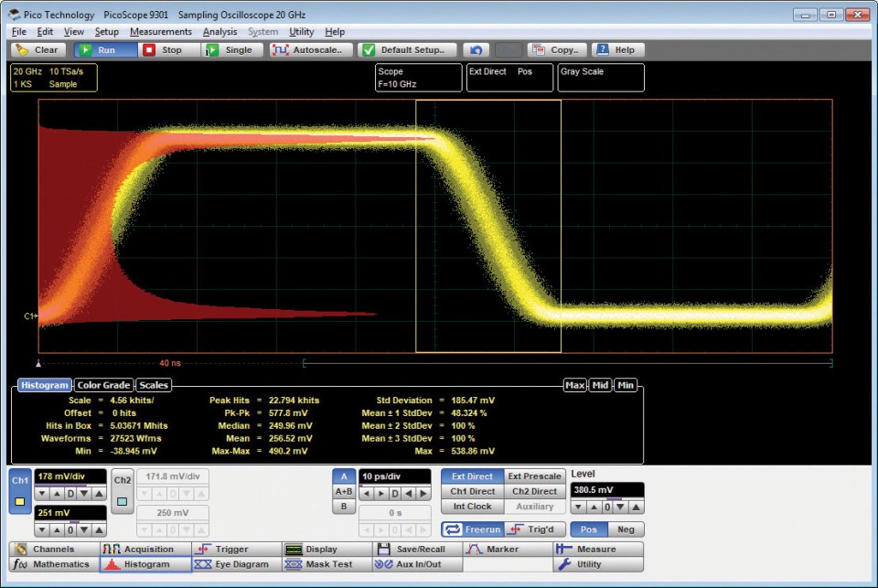Select timebase A button
Viewport: 878px width, 588px height.
(343, 476)
